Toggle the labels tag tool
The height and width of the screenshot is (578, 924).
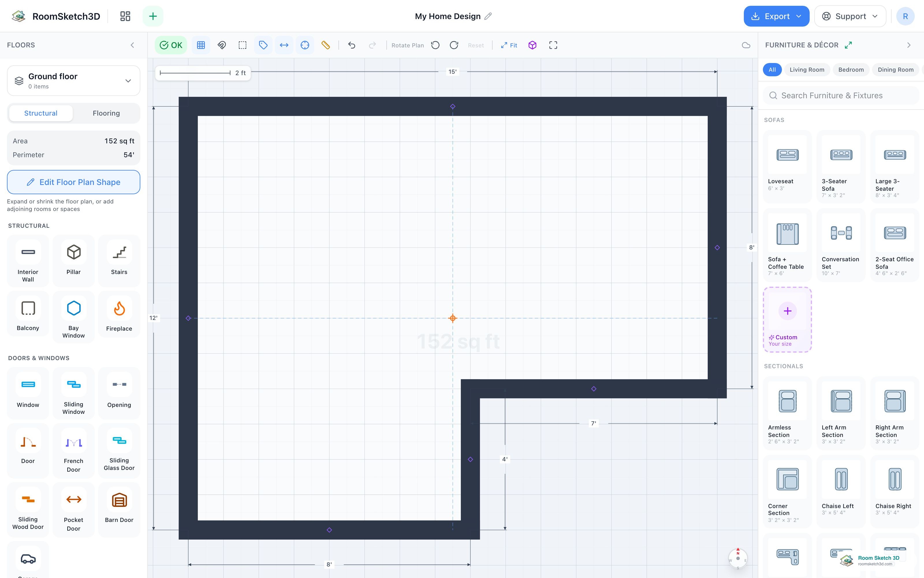[263, 45]
